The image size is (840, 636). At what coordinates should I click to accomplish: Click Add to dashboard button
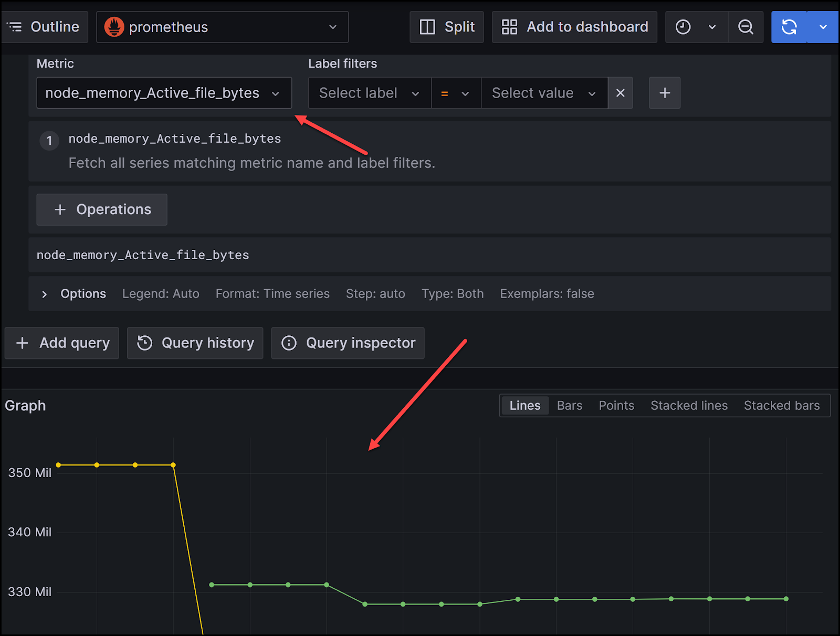pos(574,27)
